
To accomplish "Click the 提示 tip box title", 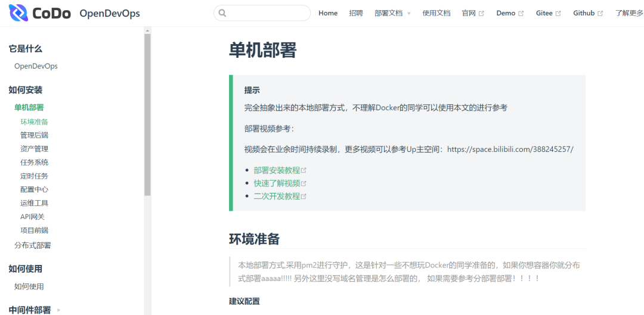I will [252, 91].
